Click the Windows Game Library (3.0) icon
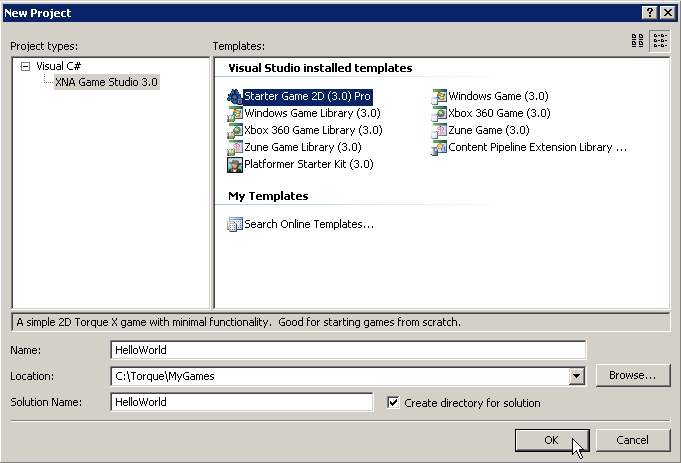Screen dimensions: 681x463 tap(235, 113)
